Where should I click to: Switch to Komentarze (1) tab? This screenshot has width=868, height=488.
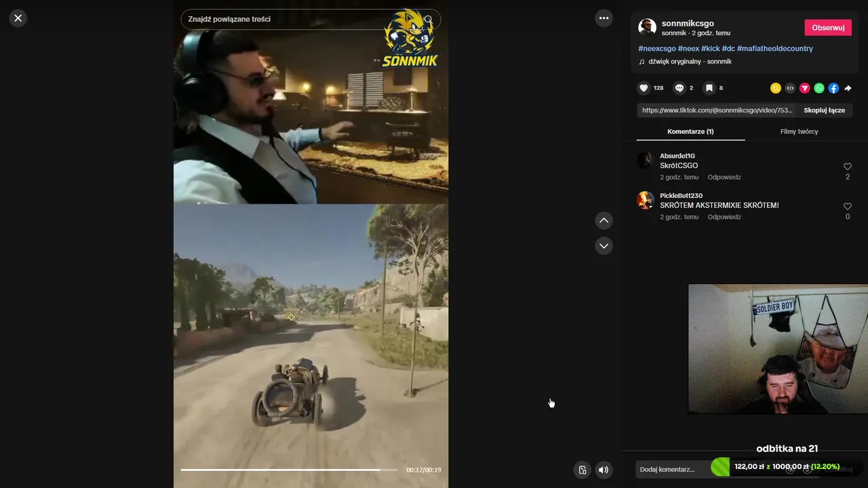pyautogui.click(x=690, y=131)
